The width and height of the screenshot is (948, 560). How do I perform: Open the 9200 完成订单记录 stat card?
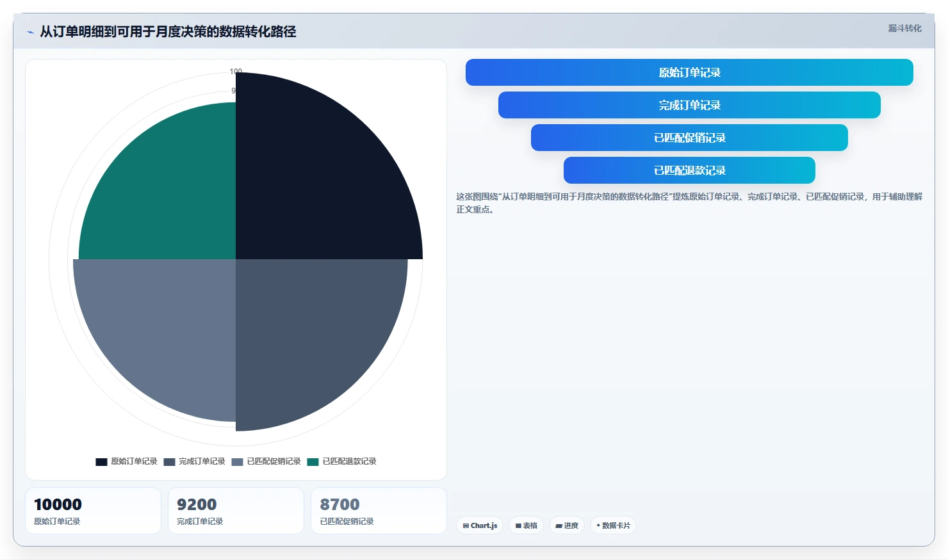[236, 511]
